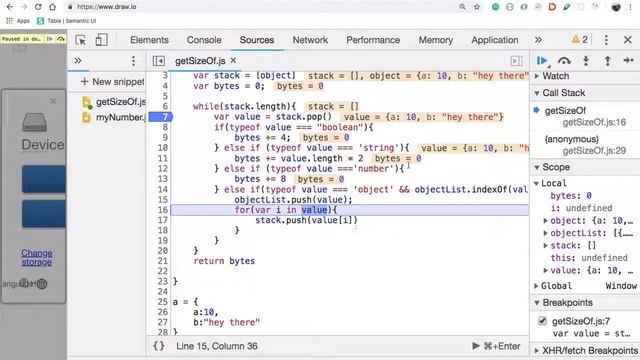This screenshot has height=360, width=640.
Task: Open the Apps bookmarks shortcut
Action: 18,21
